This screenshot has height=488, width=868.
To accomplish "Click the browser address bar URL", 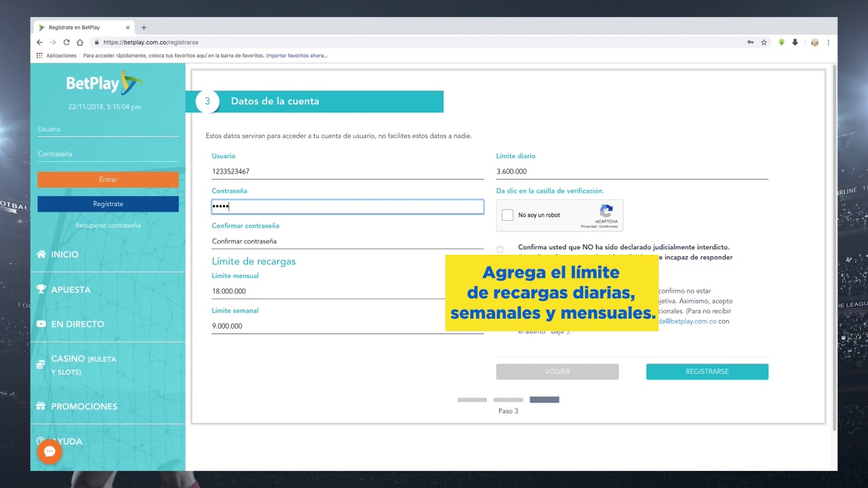I will click(x=151, y=42).
